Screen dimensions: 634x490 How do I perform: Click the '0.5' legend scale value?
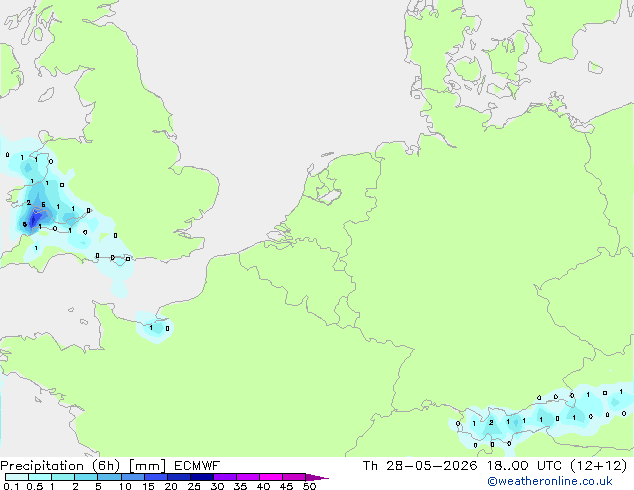35,486
